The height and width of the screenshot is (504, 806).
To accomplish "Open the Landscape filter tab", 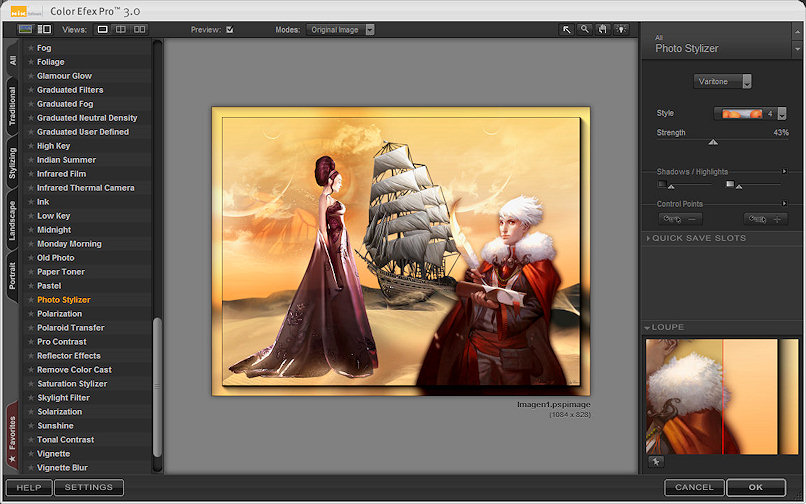I will (12, 220).
